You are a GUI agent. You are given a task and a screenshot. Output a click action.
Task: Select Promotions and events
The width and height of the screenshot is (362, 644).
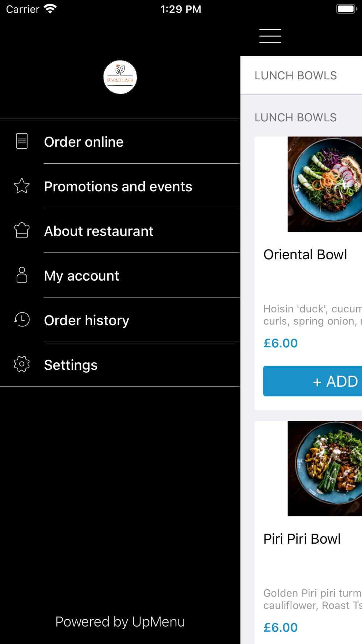118,187
